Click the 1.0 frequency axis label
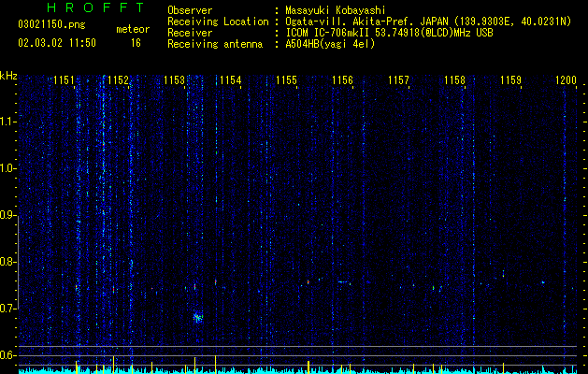This screenshot has height=374, width=588. click(x=8, y=168)
